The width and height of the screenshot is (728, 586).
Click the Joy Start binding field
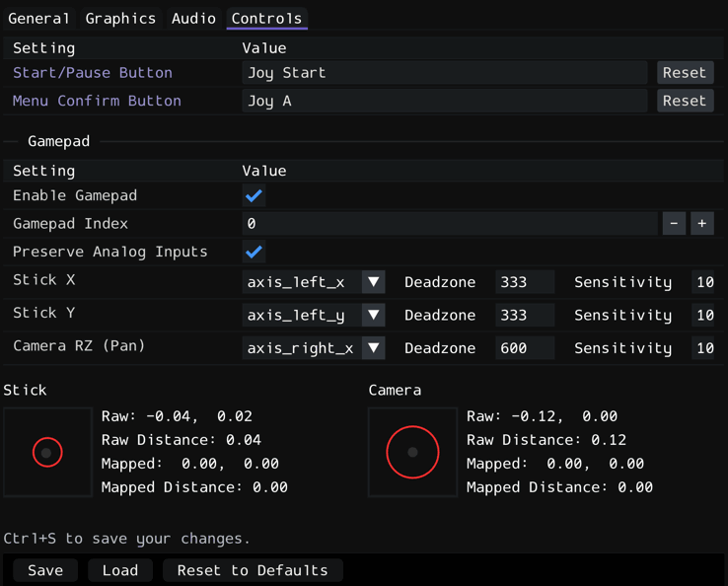pyautogui.click(x=444, y=73)
